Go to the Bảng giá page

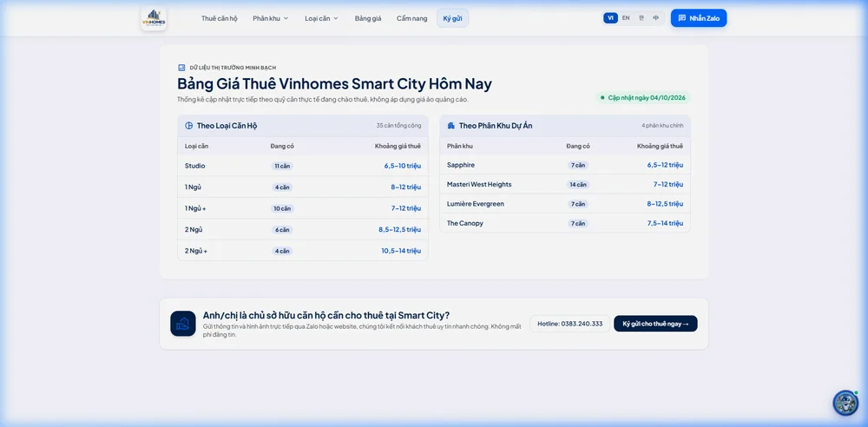[368, 18]
